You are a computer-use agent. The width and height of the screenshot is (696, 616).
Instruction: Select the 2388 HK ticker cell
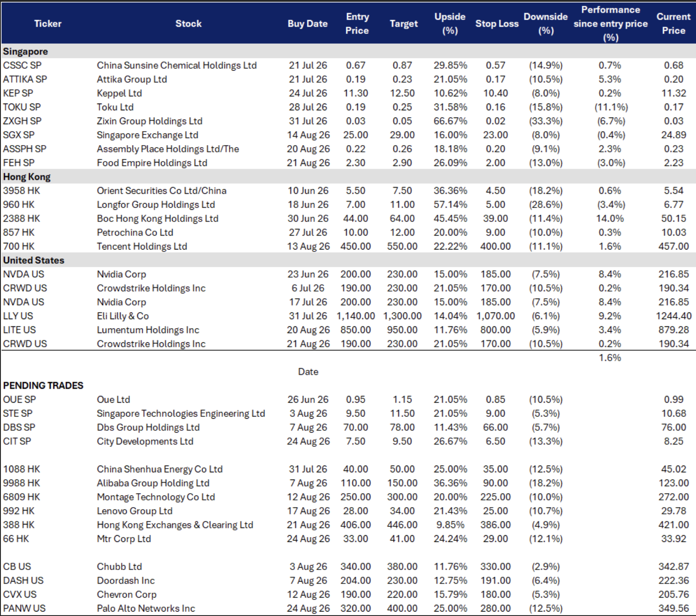click(21, 218)
